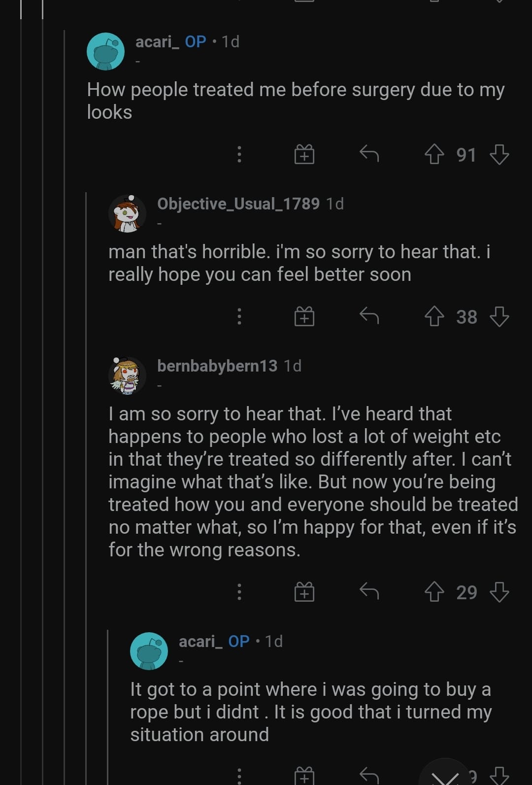The image size is (532, 785).
Task: Downvote the comment with 29 points
Action: coord(499,592)
